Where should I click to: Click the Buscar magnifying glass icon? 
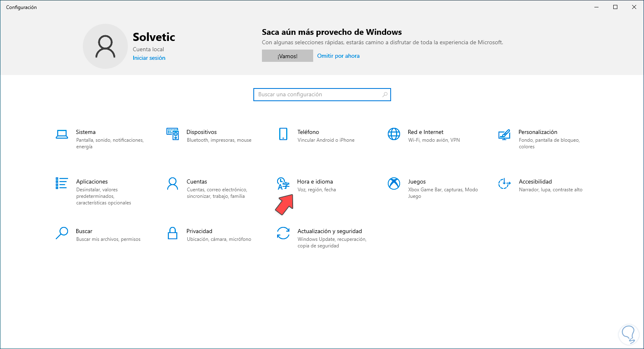coord(62,233)
